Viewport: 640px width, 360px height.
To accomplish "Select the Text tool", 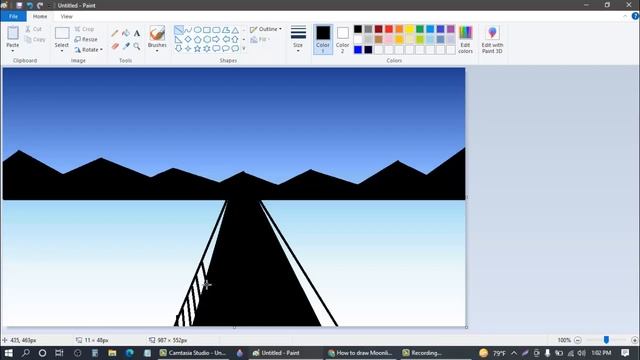I will click(x=137, y=33).
